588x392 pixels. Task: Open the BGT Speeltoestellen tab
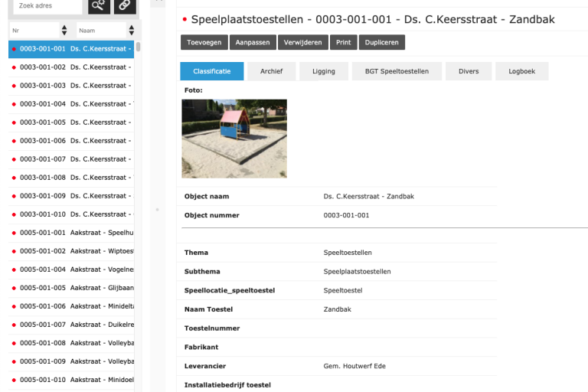(397, 71)
